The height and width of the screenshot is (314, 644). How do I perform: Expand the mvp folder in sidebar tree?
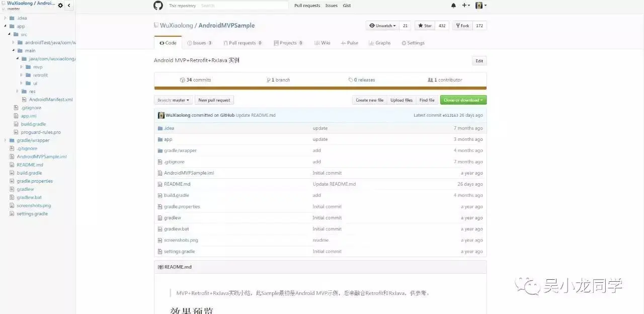pyautogui.click(x=22, y=67)
